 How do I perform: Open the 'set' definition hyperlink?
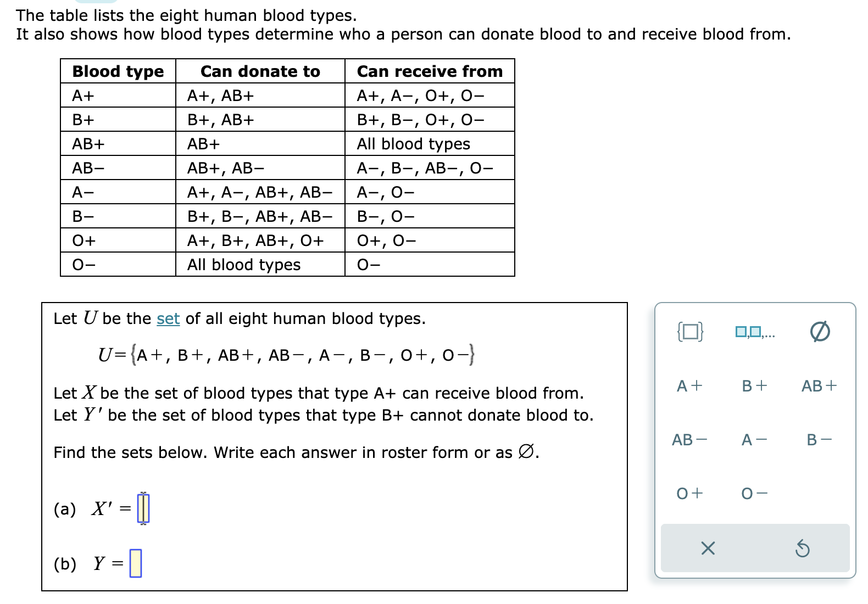click(168, 318)
